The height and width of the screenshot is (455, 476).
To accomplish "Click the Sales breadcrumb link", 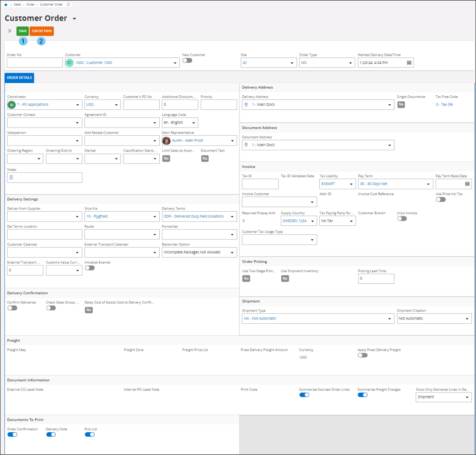I will (x=17, y=4).
